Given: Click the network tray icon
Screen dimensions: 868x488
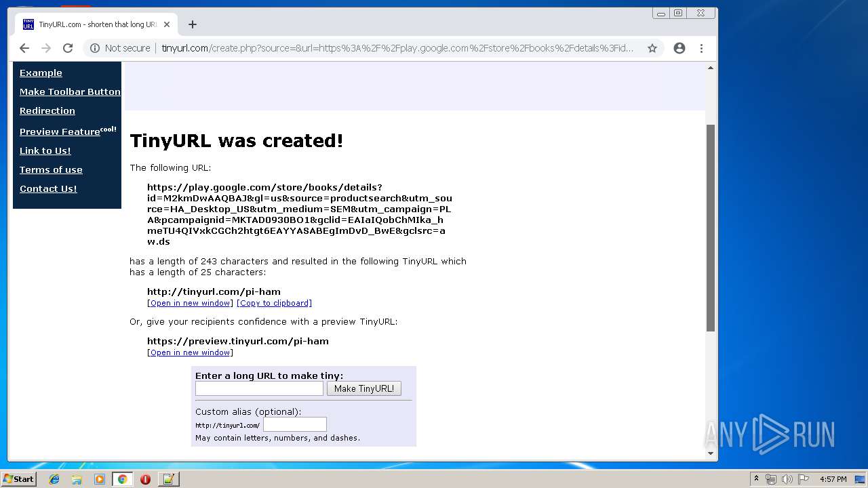Looking at the screenshot, I should 771,479.
